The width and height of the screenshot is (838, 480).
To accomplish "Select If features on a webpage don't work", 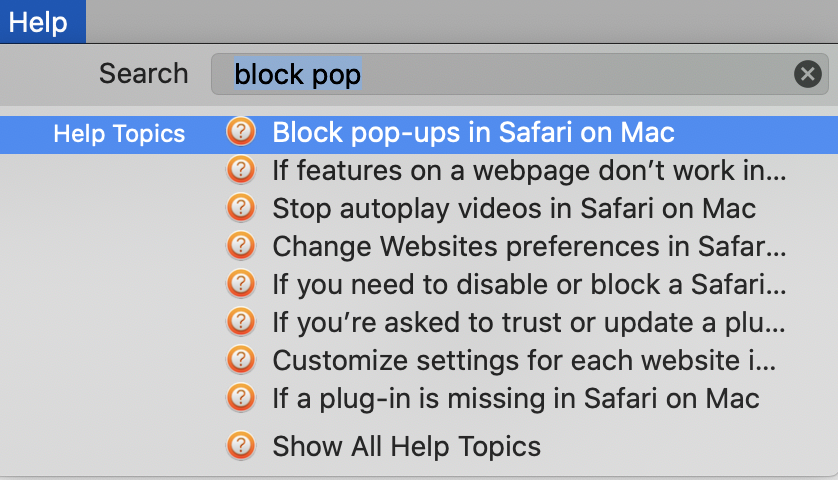I will pos(529,170).
